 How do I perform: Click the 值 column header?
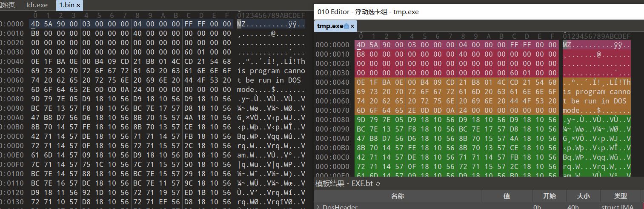click(x=506, y=196)
